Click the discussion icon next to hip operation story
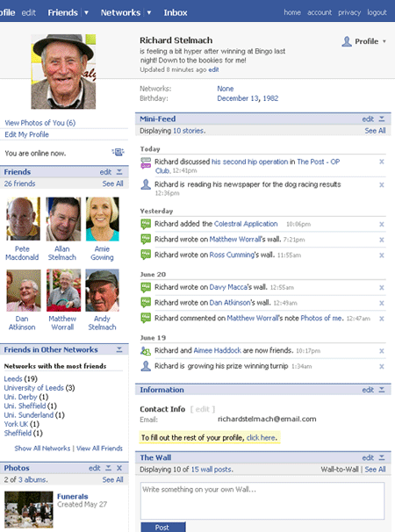 tap(146, 163)
